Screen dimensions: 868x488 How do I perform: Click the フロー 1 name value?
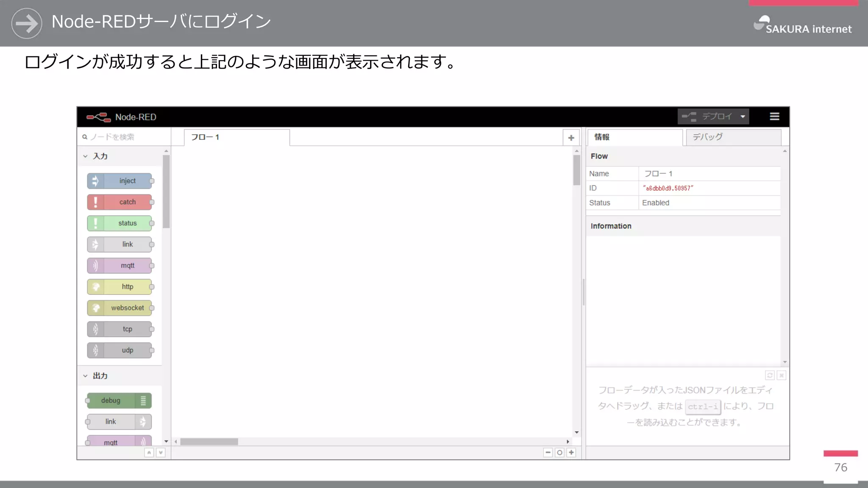[x=658, y=174]
